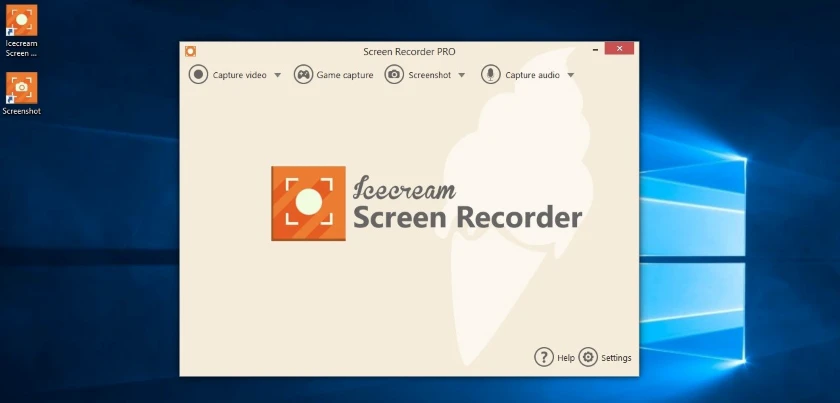Select the Screenshot desktop shortcut icon

point(21,88)
